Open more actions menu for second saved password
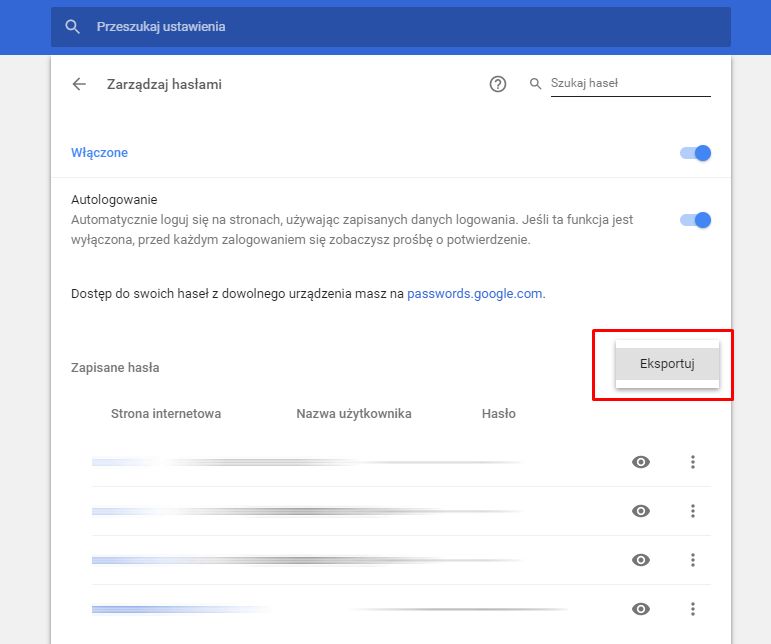771x644 pixels. (693, 511)
